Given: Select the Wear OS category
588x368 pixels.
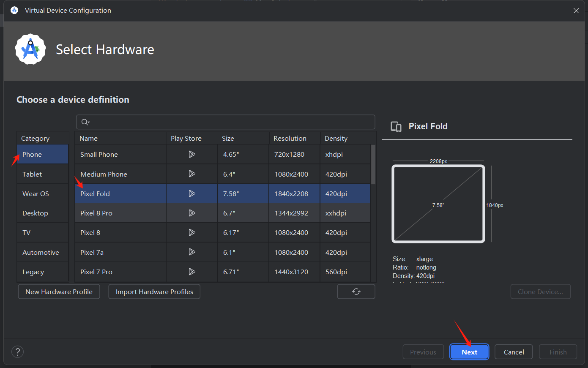Looking at the screenshot, I should [43, 194].
